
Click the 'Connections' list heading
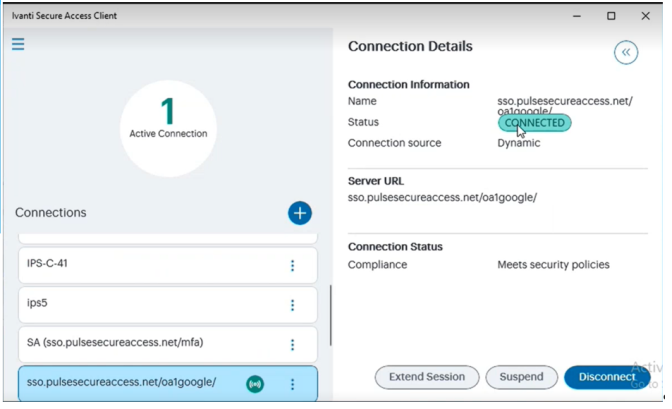pos(51,213)
